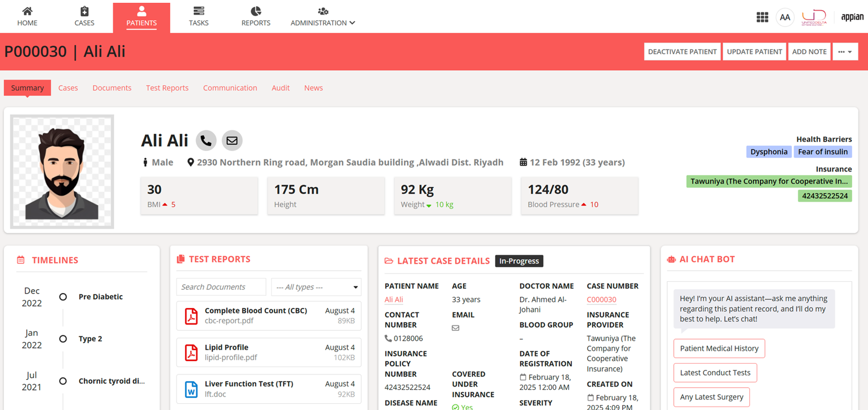Viewport: 868px width, 410px height.
Task: Select the Chornic tyroid timeline marker
Action: 63,381
